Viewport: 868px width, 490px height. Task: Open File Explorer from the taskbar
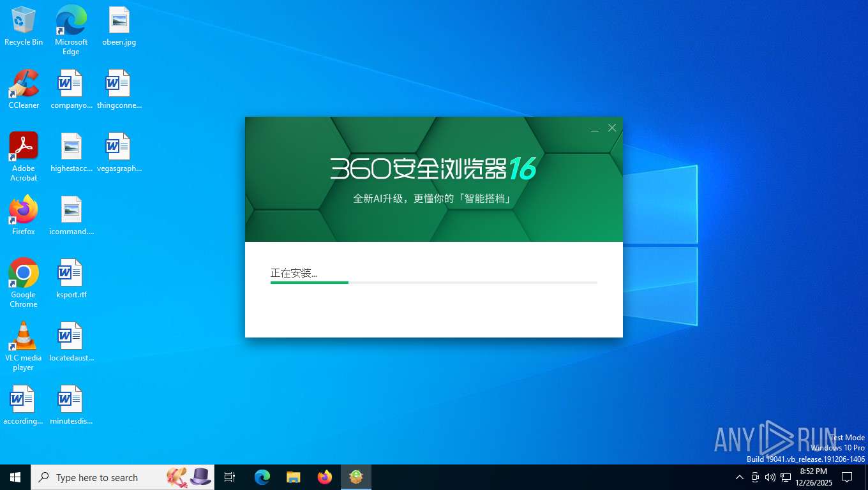tap(294, 477)
